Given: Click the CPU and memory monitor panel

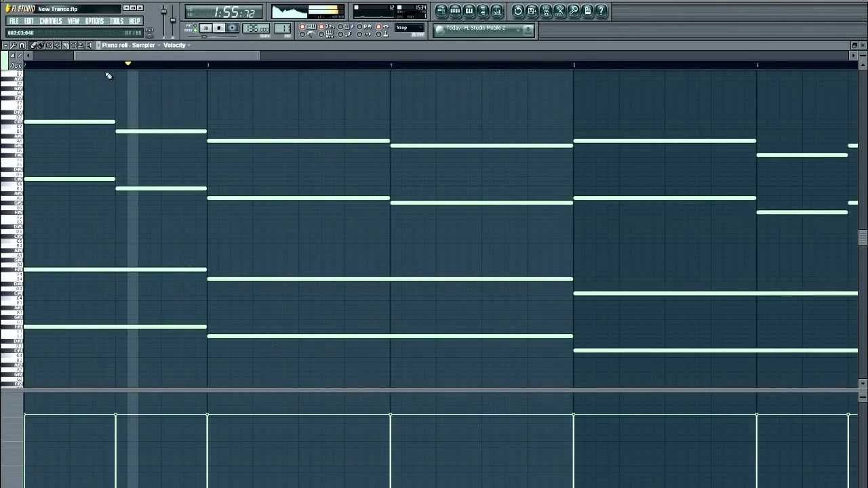Looking at the screenshot, I should (x=391, y=12).
